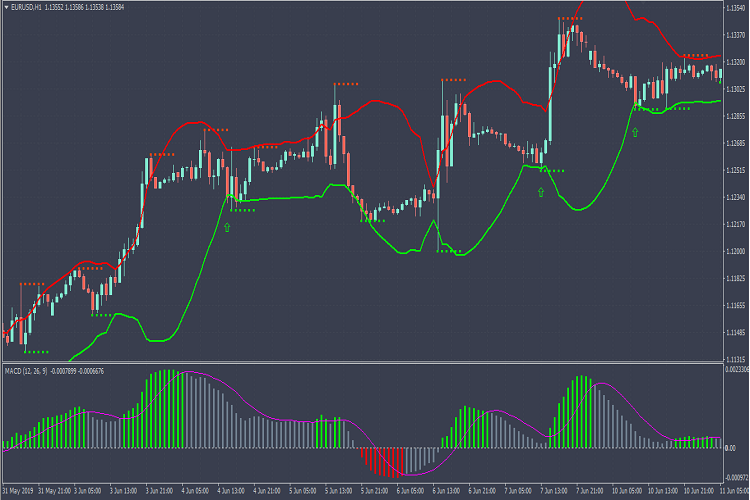Click the 31 May 2019 date on time axis
This screenshot has width=750, height=500.
point(20,492)
